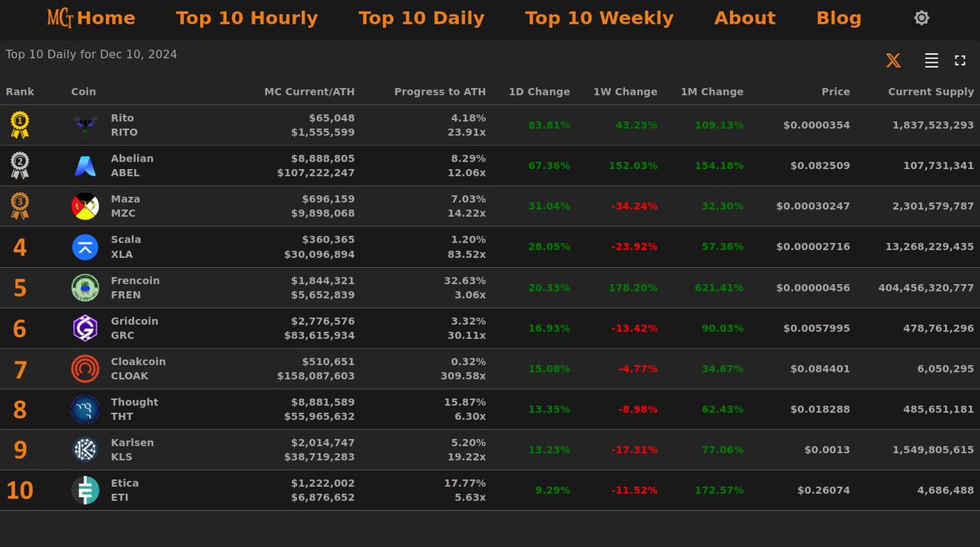Viewport: 980px width, 547px height.
Task: Click the bronze rank 3 medal
Action: [20, 207]
